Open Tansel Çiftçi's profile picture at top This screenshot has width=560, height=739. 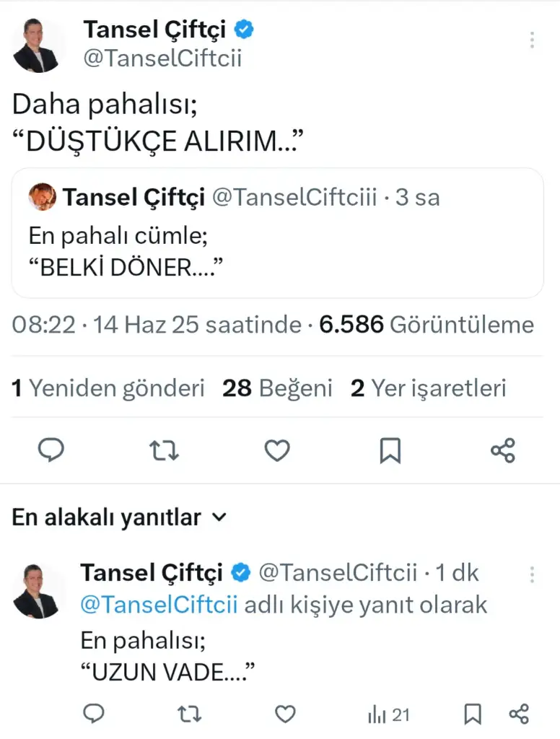(x=39, y=45)
